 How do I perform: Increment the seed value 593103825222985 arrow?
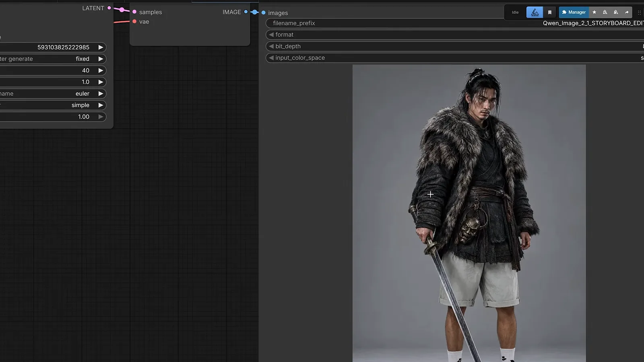(101, 47)
